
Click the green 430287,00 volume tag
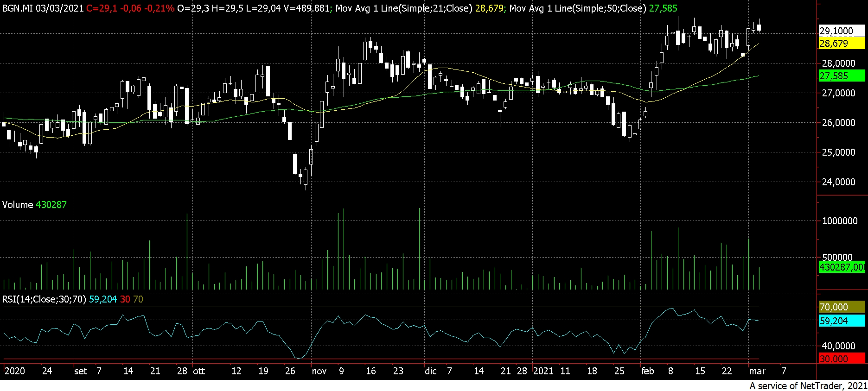[842, 267]
